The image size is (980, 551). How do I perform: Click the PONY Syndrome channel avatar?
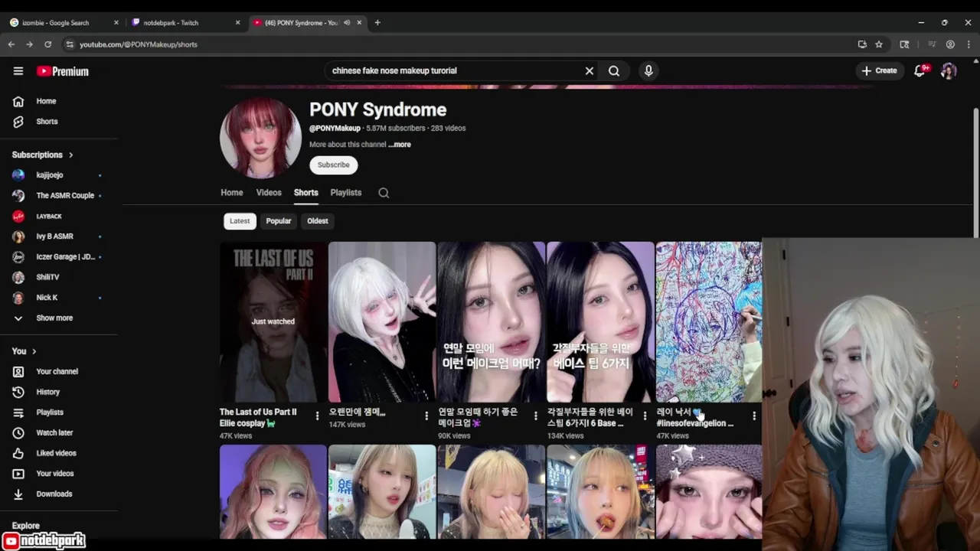coord(260,138)
